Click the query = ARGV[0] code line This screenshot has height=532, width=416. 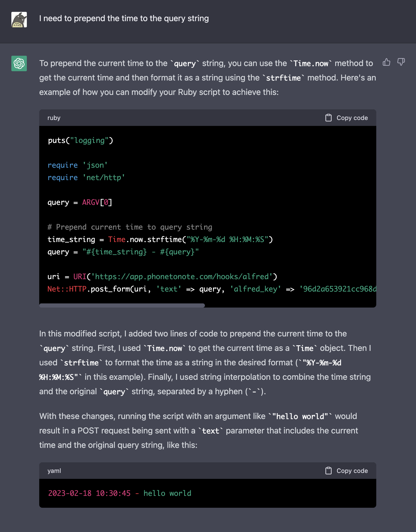[80, 203]
